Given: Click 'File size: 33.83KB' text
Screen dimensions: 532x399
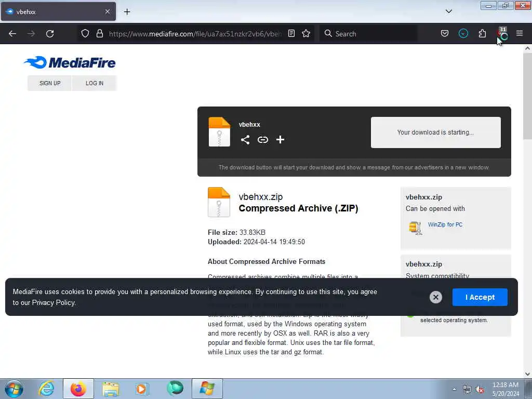Looking at the screenshot, I should pos(236,232).
